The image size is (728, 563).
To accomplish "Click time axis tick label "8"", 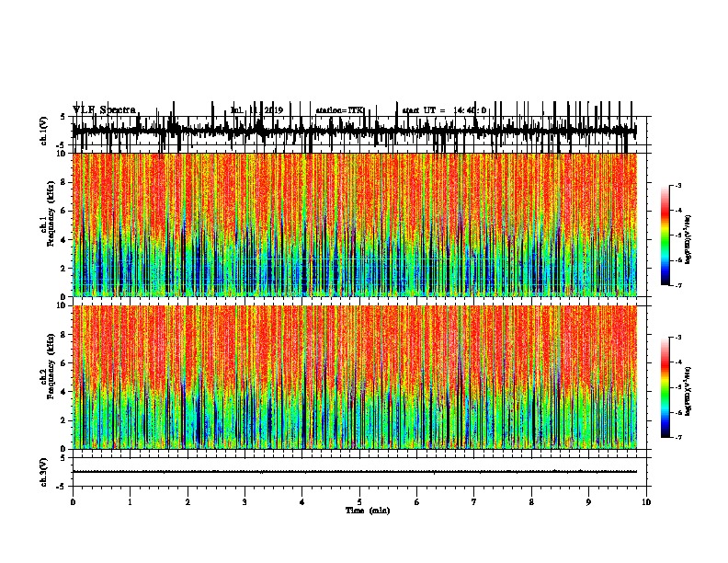I will pyautogui.click(x=531, y=502).
